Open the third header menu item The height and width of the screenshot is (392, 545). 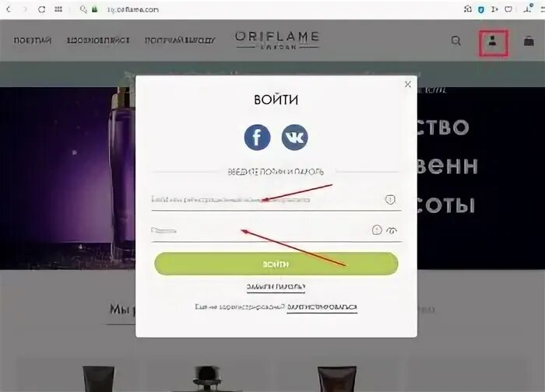point(180,40)
